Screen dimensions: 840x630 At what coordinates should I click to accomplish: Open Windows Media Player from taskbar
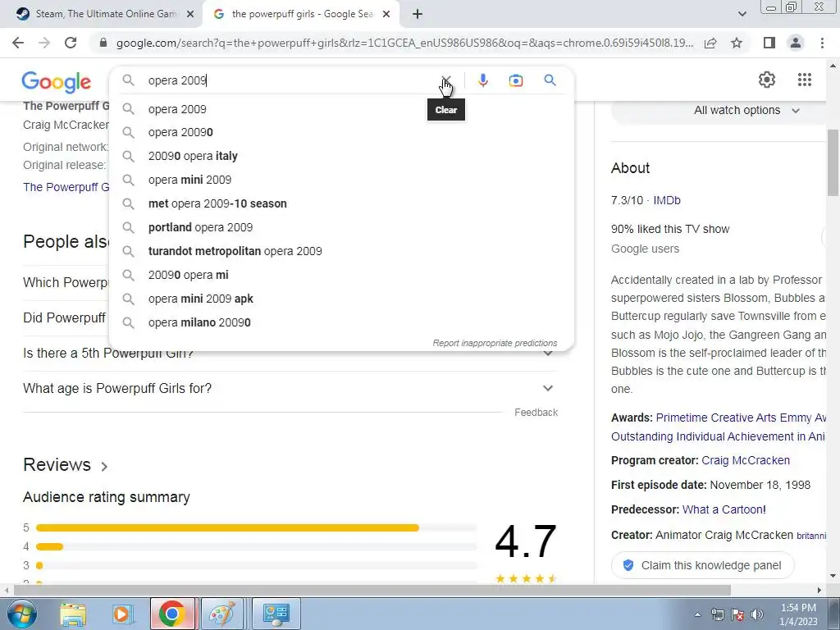[121, 614]
